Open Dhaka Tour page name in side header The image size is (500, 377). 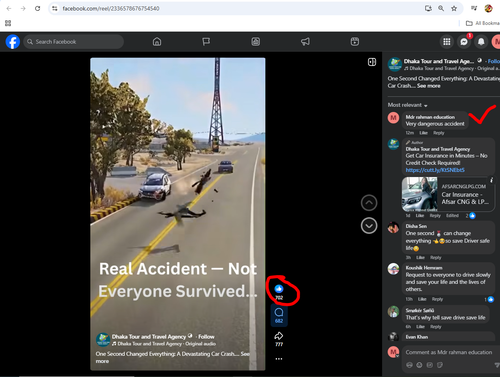[x=439, y=61]
